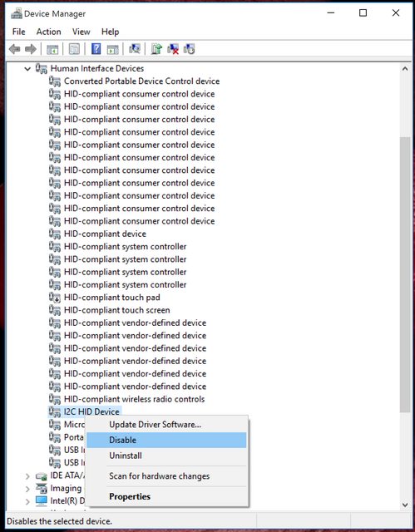Click the blue Help question-mark icon
This screenshot has width=415, height=532.
pos(96,49)
